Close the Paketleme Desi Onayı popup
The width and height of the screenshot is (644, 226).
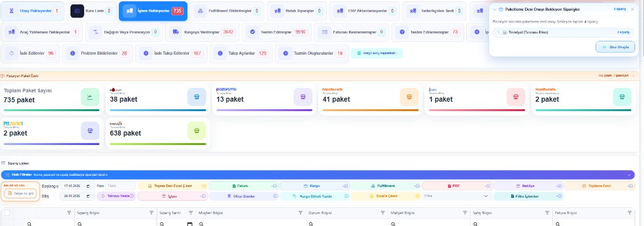pyautogui.click(x=632, y=9)
